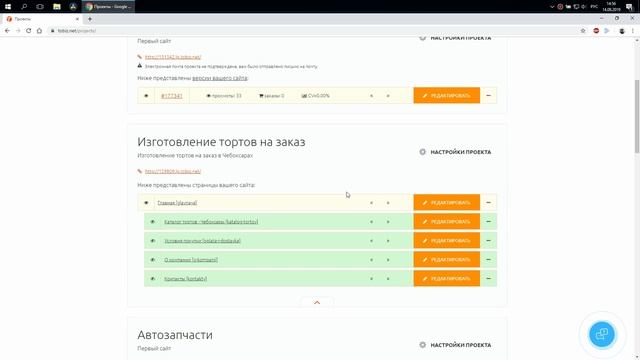Reload the current page
The image size is (640, 360).
pyautogui.click(x=28, y=31)
